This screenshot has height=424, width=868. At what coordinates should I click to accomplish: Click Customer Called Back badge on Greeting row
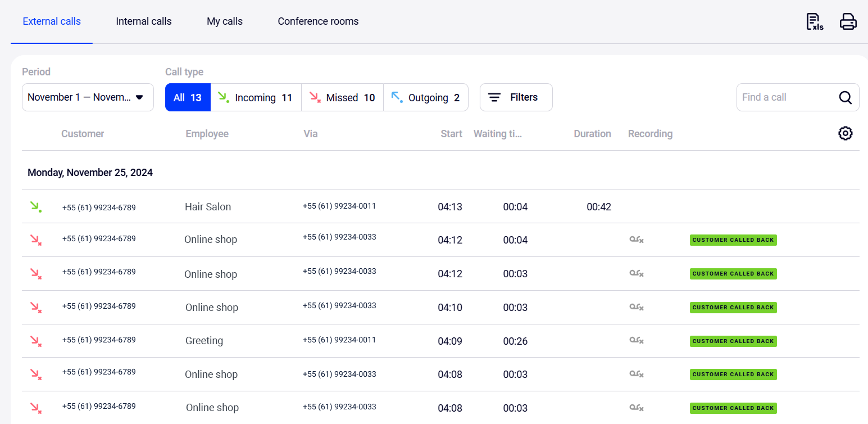point(733,341)
